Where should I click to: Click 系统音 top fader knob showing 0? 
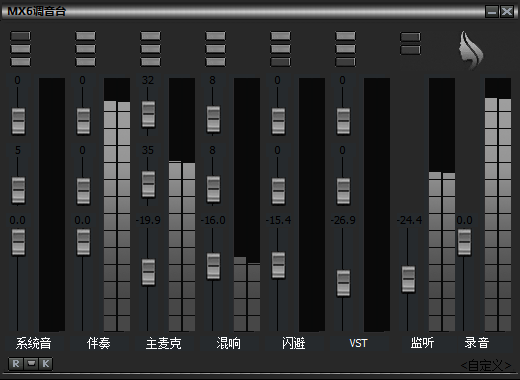tap(18, 121)
